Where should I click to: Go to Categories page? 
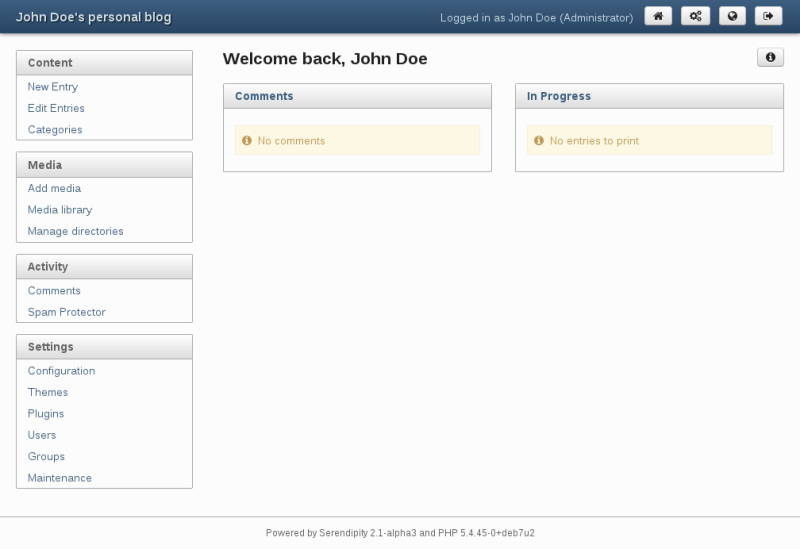click(55, 130)
